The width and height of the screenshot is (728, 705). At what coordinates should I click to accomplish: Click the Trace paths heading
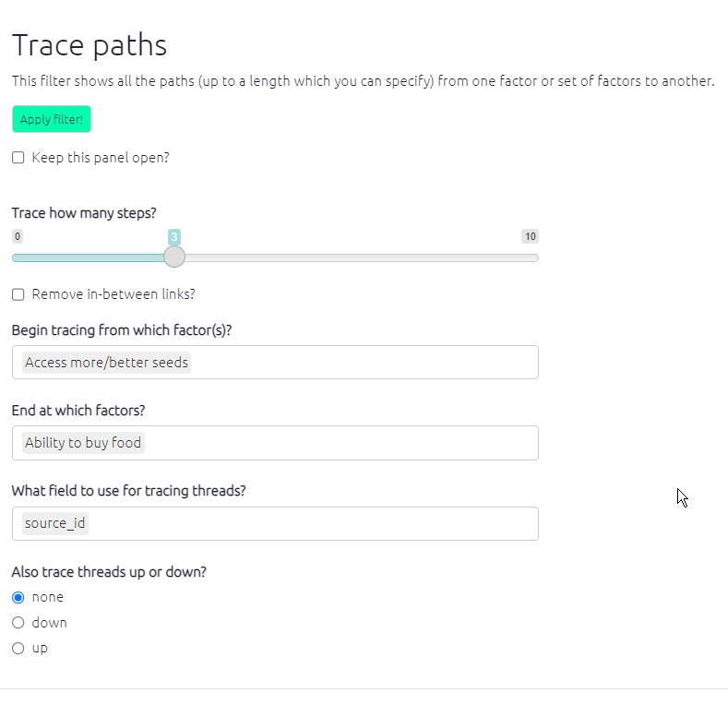pyautogui.click(x=90, y=45)
